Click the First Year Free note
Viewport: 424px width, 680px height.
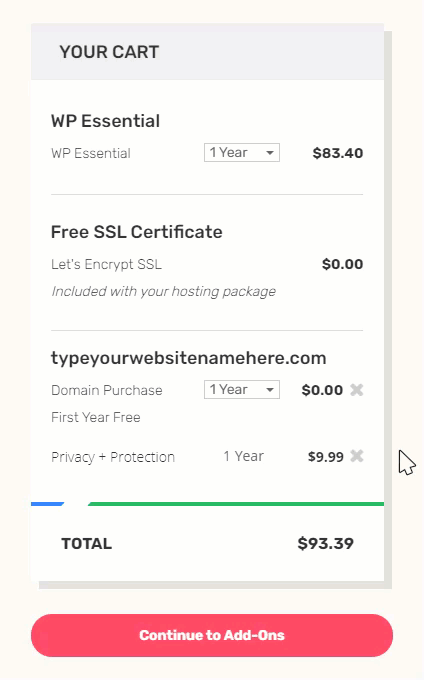tap(96, 417)
